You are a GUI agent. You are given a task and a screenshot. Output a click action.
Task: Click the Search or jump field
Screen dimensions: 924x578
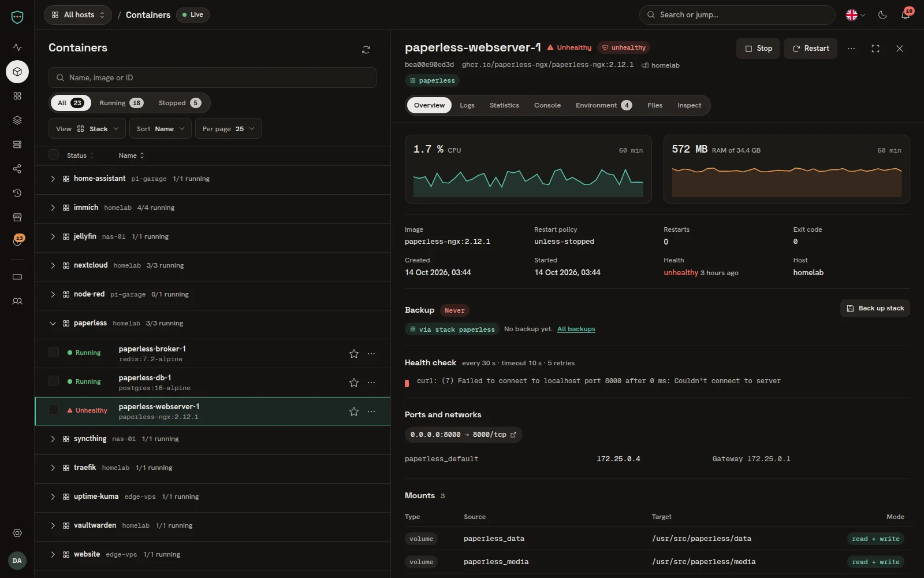click(737, 15)
